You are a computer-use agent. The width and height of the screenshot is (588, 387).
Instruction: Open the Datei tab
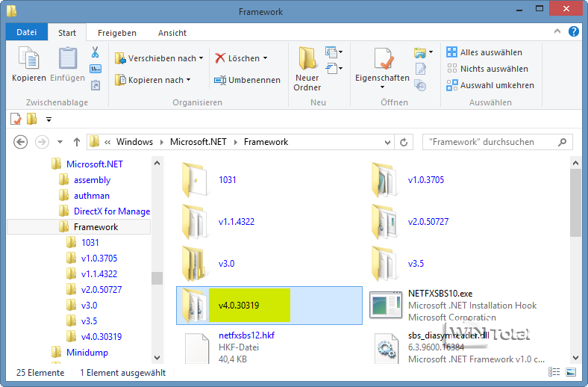pos(27,32)
